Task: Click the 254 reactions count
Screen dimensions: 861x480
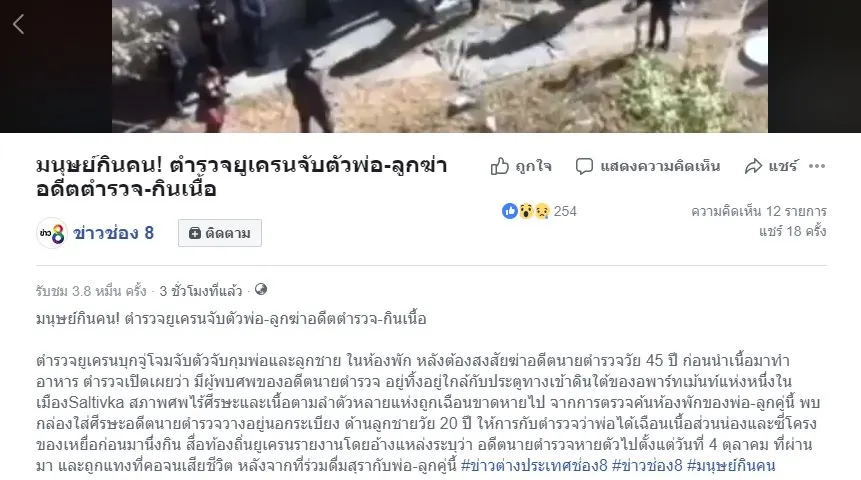Action: [x=565, y=211]
